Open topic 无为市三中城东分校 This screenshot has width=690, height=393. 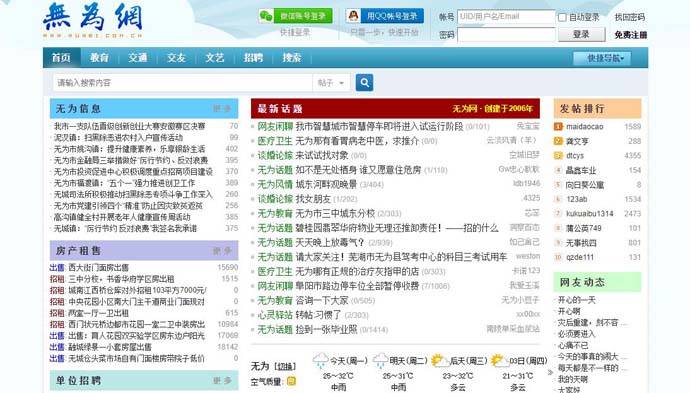(x=335, y=213)
